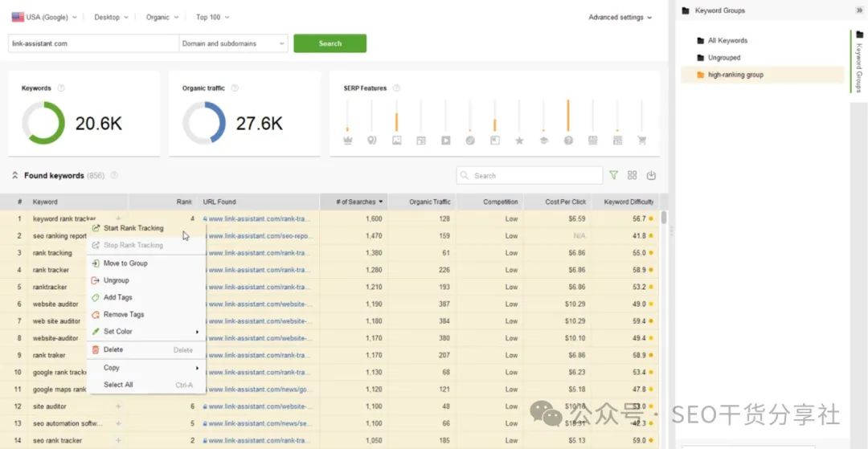Click the question mark SERP feature icon
The height and width of the screenshot is (449, 868).
coord(568,141)
